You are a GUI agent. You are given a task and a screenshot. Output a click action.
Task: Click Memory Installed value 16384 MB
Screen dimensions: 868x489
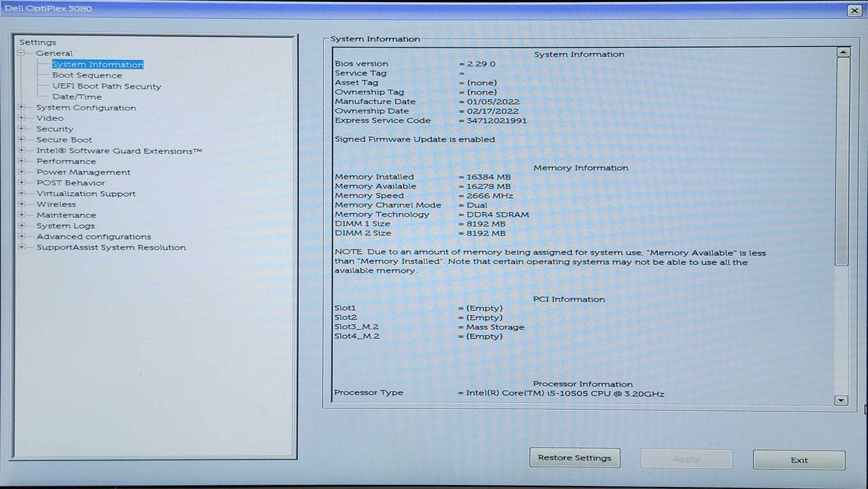click(x=489, y=177)
